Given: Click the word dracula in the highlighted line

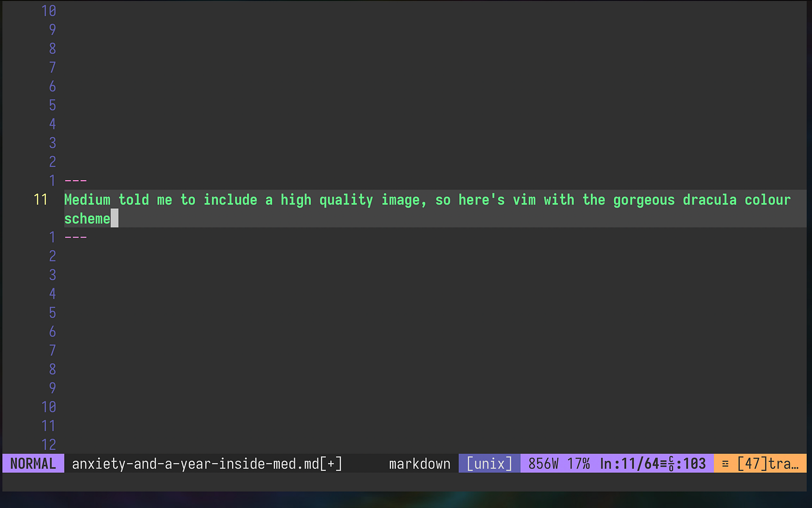Looking at the screenshot, I should [x=710, y=199].
